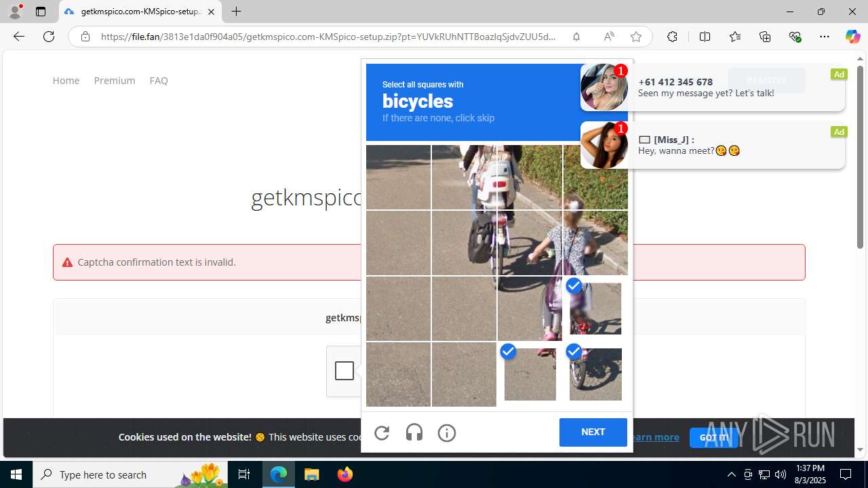Deselect the checked tile with the blurred child

[x=595, y=308]
